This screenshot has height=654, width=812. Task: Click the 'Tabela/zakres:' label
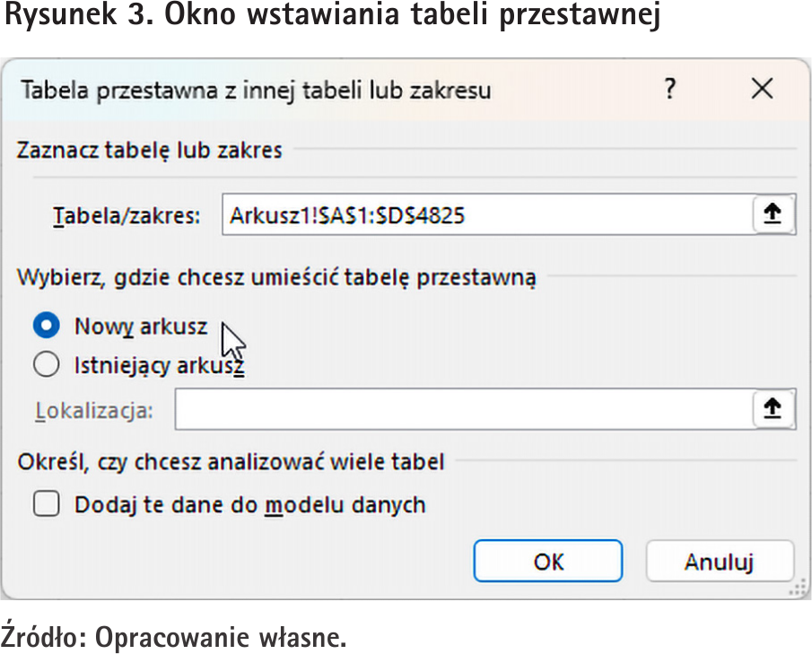[127, 216]
